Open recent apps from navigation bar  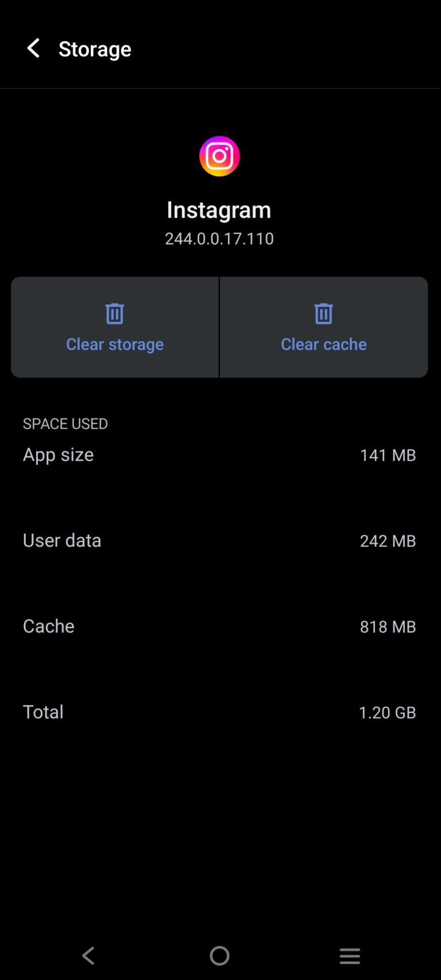pos(349,956)
